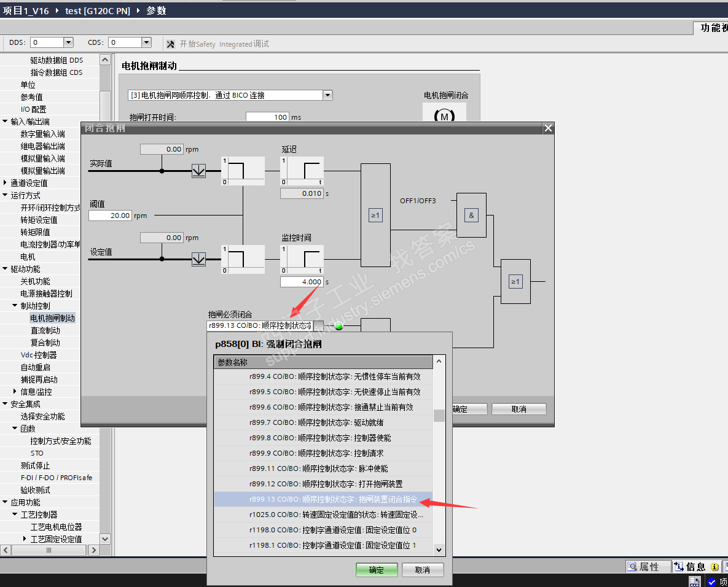728x587 pixels.
Task: Click the navigation tree scroll up arrow
Action: (105, 60)
